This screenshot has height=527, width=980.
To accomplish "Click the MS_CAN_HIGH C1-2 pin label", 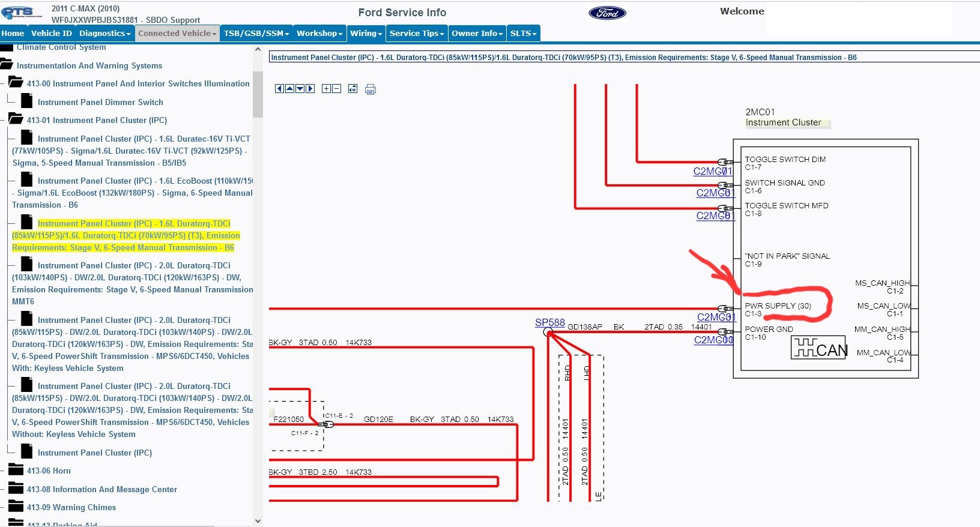I will [x=882, y=287].
